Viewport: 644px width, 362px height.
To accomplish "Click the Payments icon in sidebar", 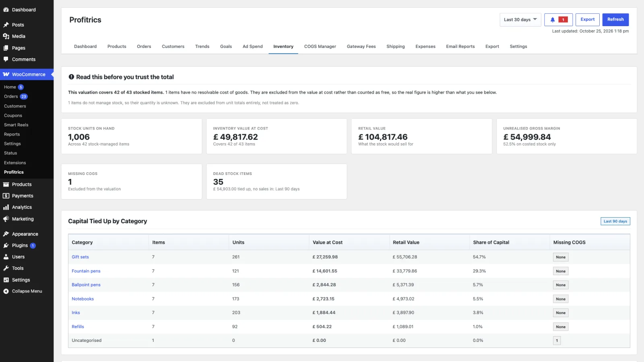I will coord(6,196).
